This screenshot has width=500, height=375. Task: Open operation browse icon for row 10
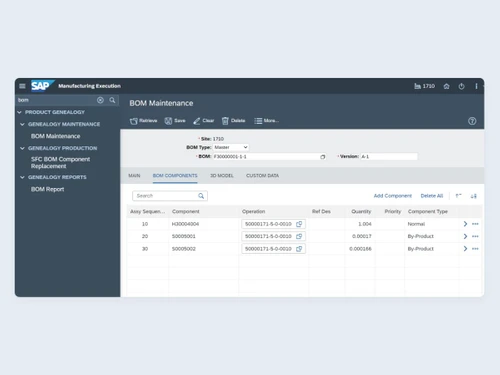pos(299,224)
